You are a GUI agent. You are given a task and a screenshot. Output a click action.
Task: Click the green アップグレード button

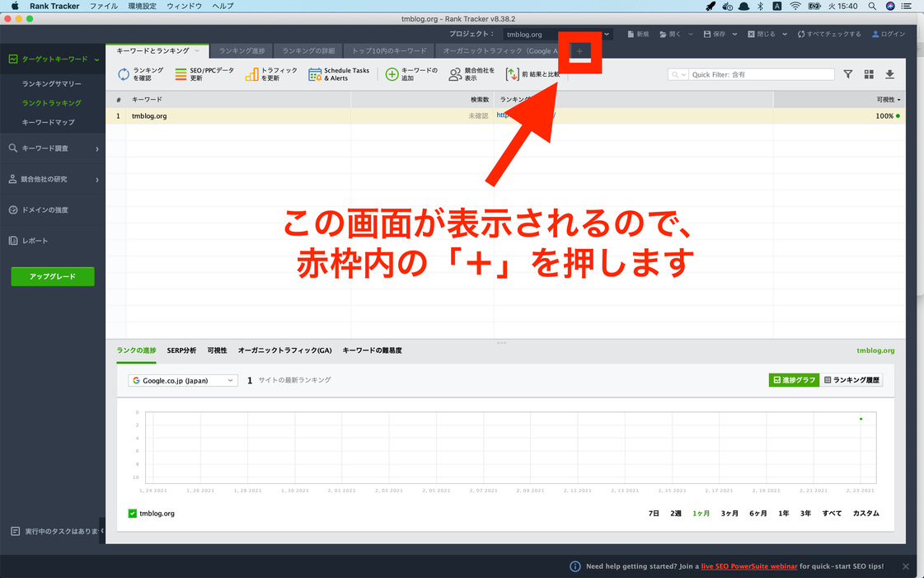53,276
